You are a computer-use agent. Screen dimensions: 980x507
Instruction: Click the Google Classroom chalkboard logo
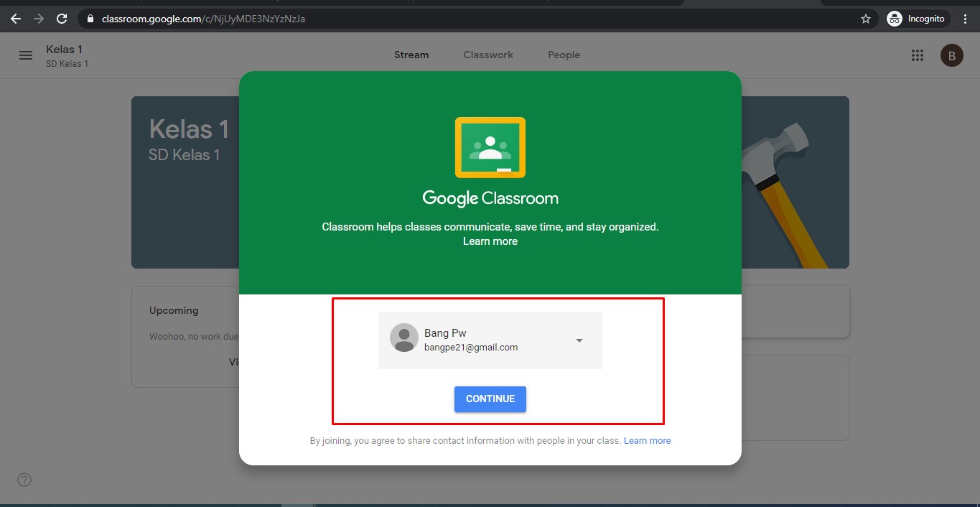click(x=490, y=147)
